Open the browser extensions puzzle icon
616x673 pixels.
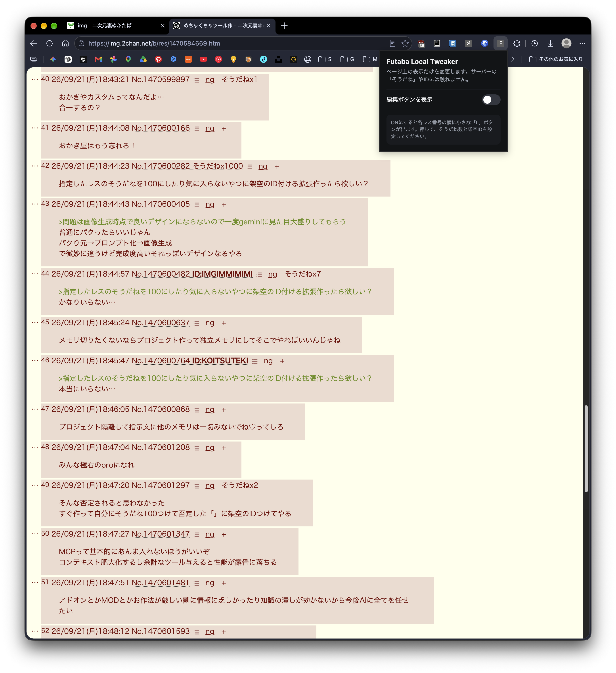(516, 43)
